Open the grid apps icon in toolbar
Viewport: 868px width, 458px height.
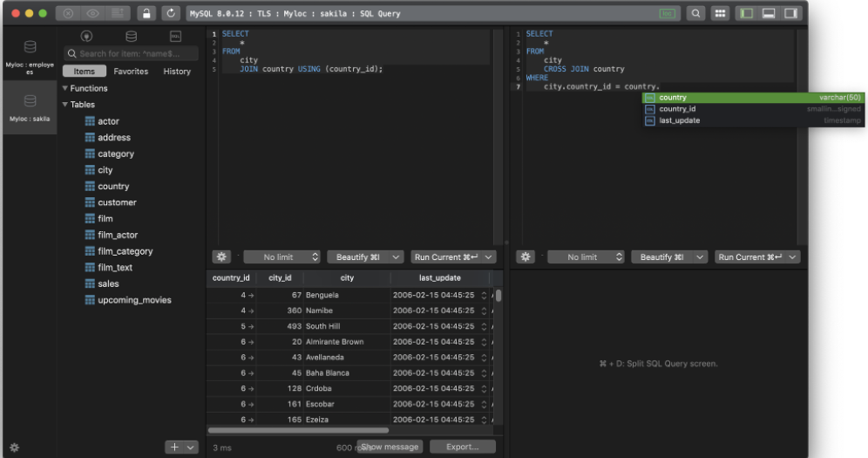click(x=720, y=13)
